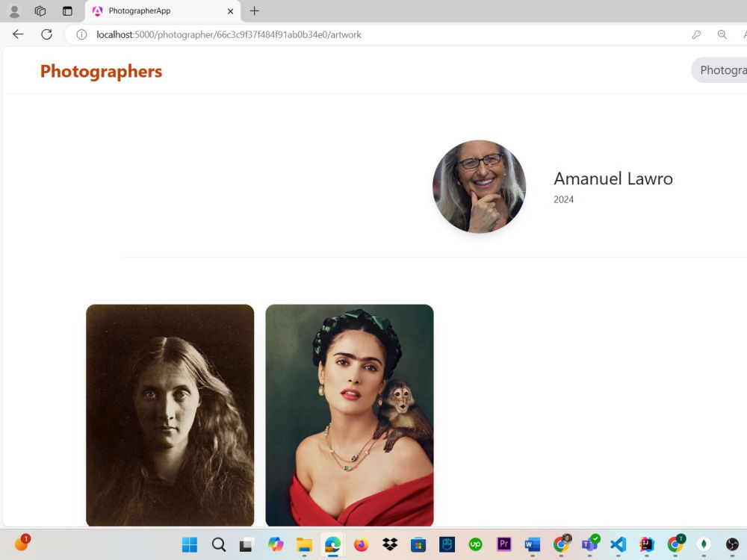Open Microsoft Store from taskbar
This screenshot has height=560, width=747.
pyautogui.click(x=418, y=544)
